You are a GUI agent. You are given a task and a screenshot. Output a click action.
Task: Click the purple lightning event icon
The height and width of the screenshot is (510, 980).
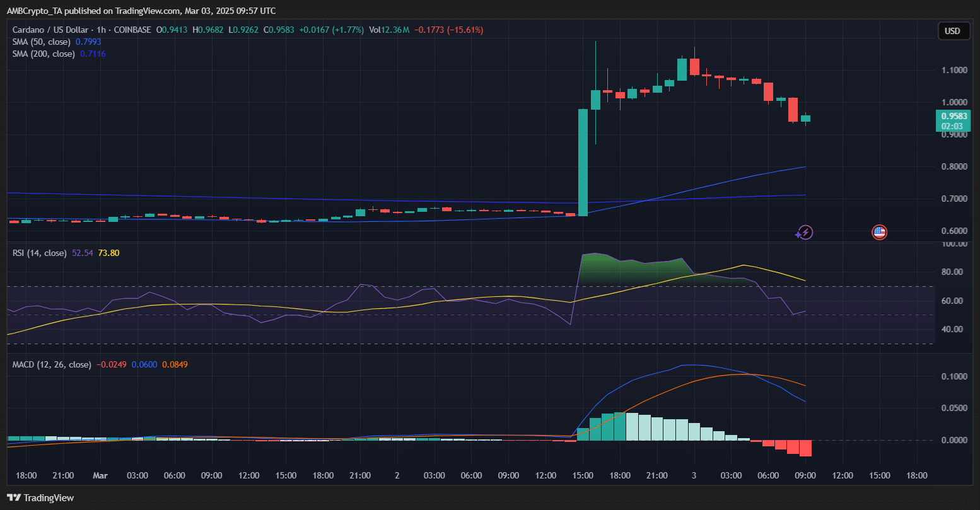click(x=804, y=233)
